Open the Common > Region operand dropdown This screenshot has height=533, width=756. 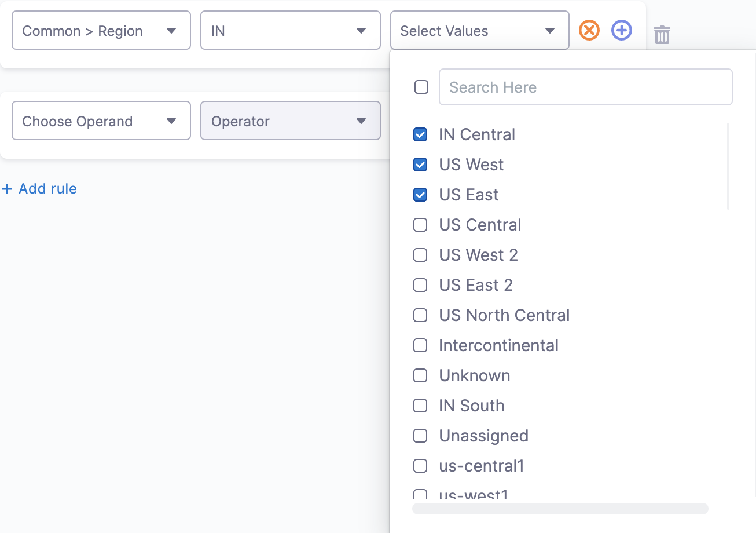101,30
